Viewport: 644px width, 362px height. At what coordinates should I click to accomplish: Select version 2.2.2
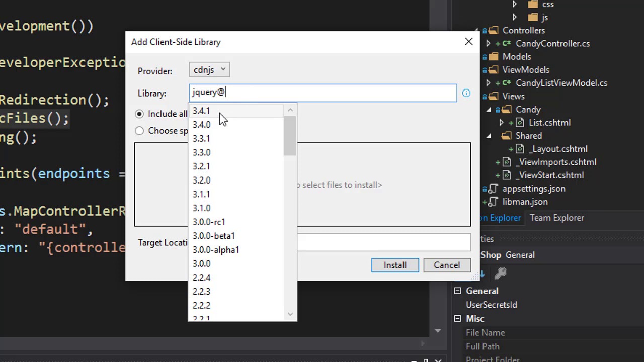pos(236,305)
